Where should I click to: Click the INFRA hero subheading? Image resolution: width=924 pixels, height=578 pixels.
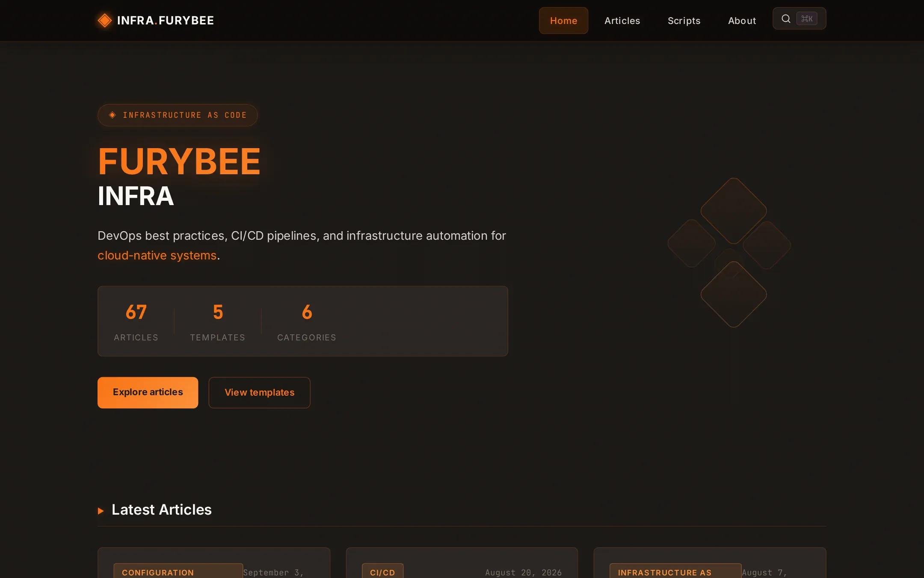click(x=136, y=196)
